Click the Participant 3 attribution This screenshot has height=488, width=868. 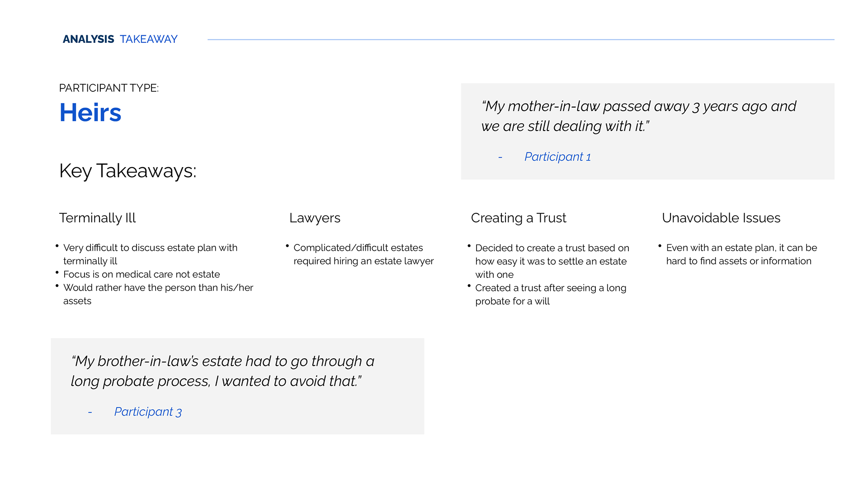click(148, 412)
